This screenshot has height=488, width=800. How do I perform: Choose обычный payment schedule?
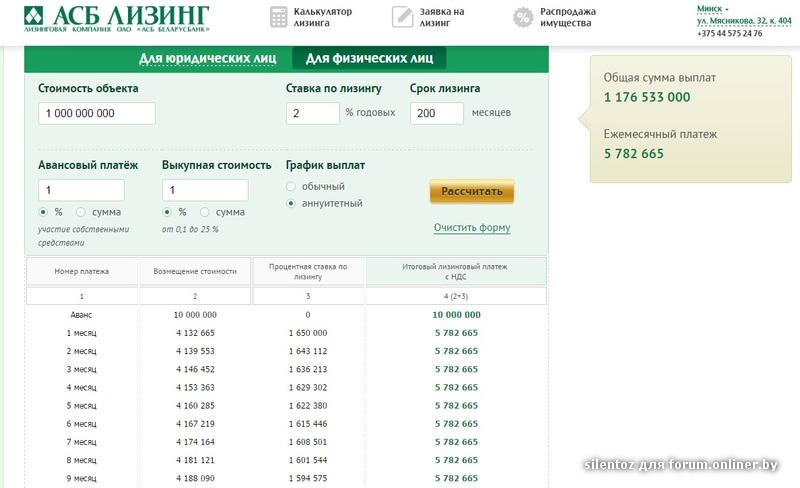pos(291,186)
